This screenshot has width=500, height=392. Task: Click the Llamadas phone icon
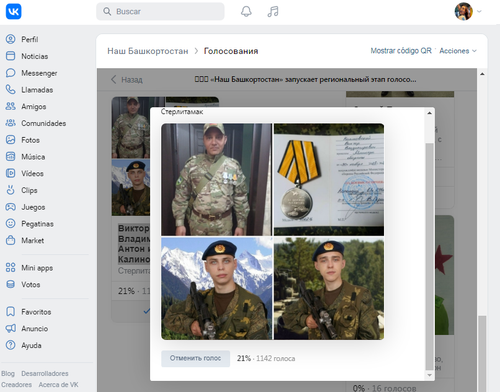pyautogui.click(x=11, y=90)
